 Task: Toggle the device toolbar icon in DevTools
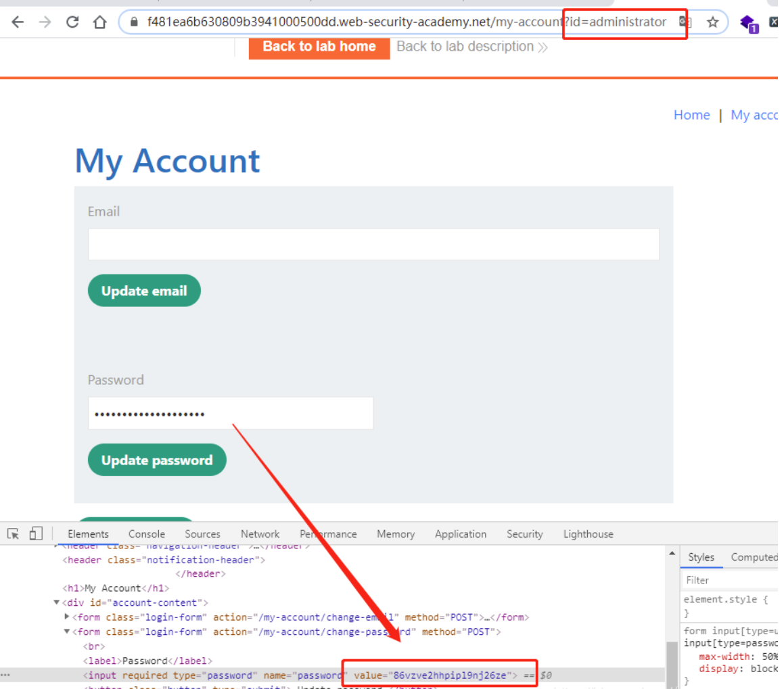click(36, 534)
